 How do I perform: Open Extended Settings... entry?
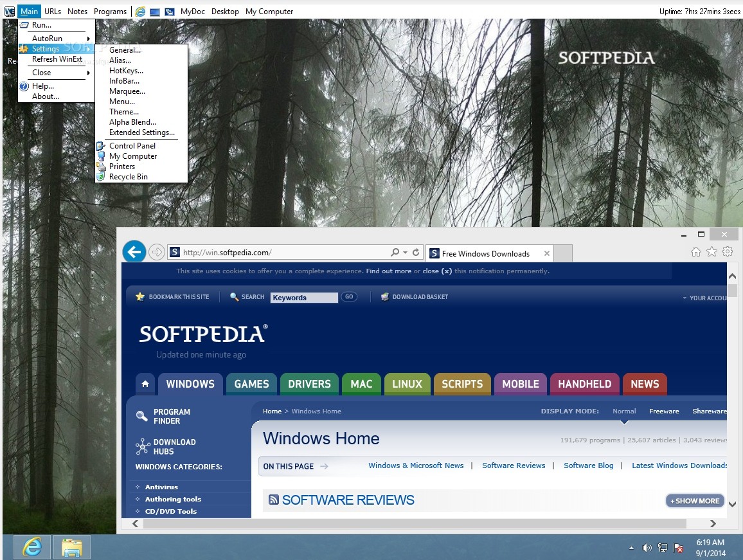tap(141, 132)
